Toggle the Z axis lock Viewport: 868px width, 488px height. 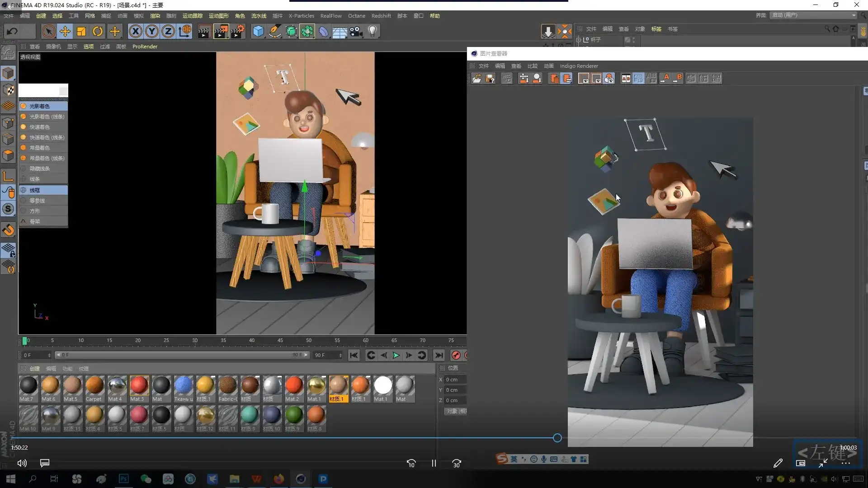[168, 31]
